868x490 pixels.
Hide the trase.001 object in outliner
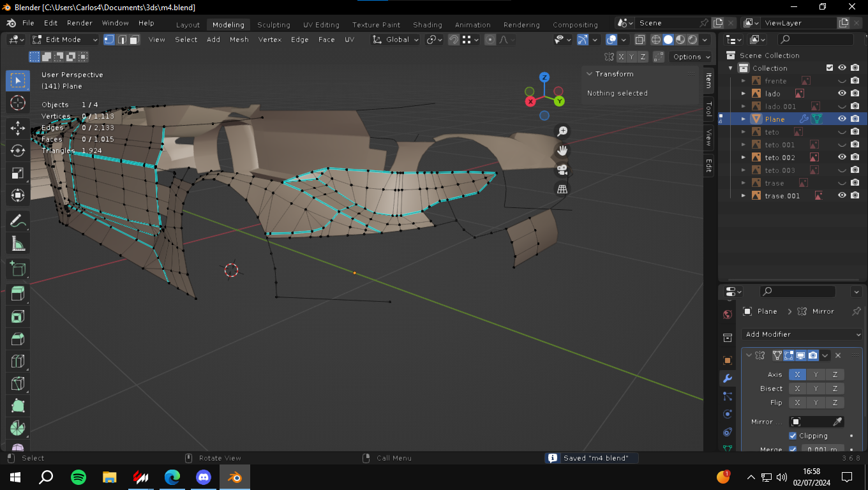(x=842, y=196)
